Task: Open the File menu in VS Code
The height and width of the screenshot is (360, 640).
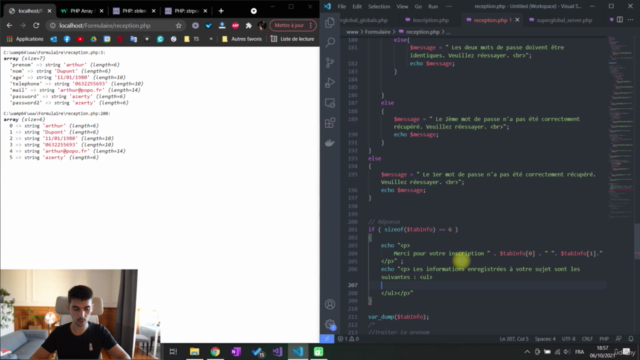Action: coord(342,7)
